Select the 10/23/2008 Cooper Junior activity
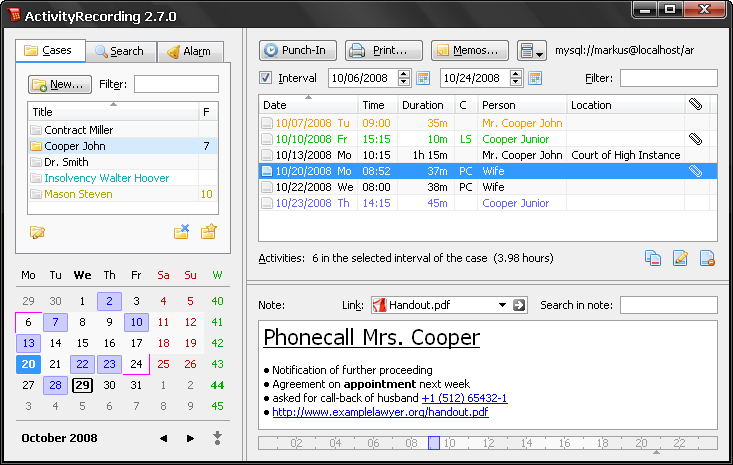Image resolution: width=733 pixels, height=465 pixels. [488, 203]
